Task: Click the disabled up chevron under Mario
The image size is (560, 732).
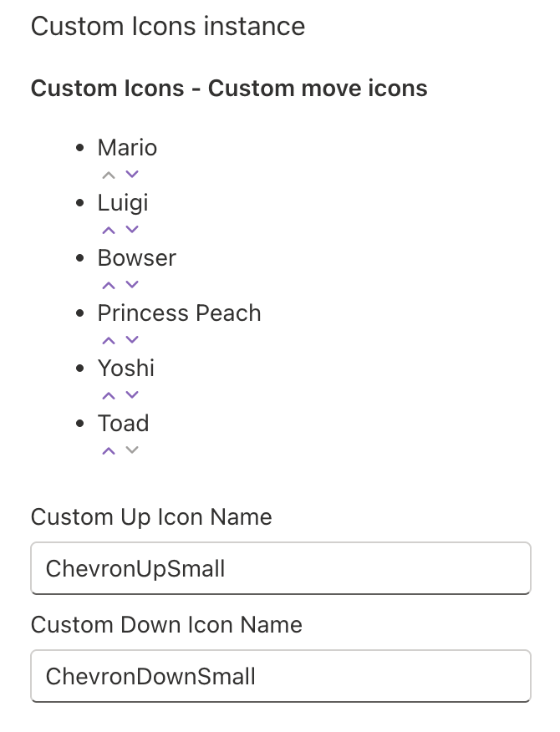Action: coord(108,175)
